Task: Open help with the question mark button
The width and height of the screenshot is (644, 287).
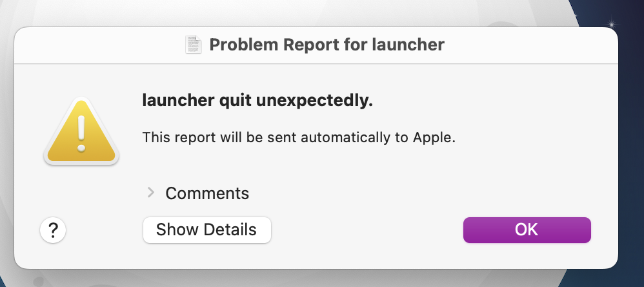Action: (x=54, y=230)
